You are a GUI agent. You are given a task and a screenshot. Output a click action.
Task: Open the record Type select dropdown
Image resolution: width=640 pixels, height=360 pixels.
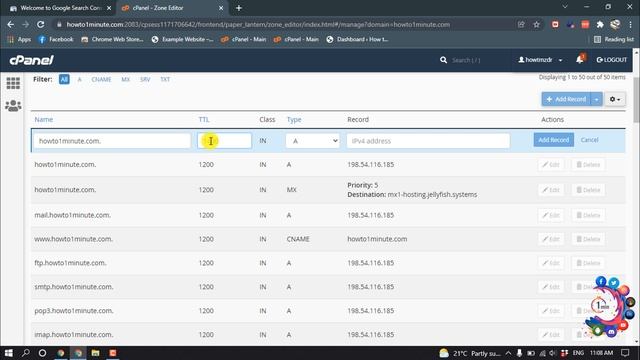(312, 141)
